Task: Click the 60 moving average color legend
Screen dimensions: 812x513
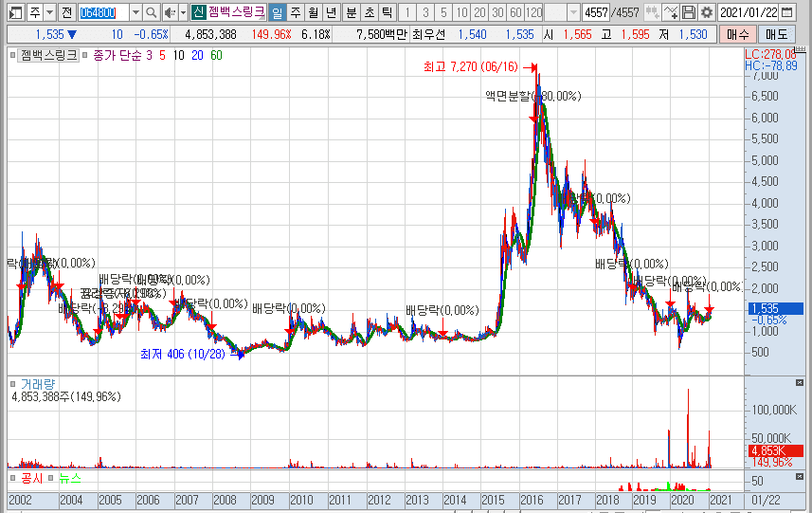Action: (216, 55)
